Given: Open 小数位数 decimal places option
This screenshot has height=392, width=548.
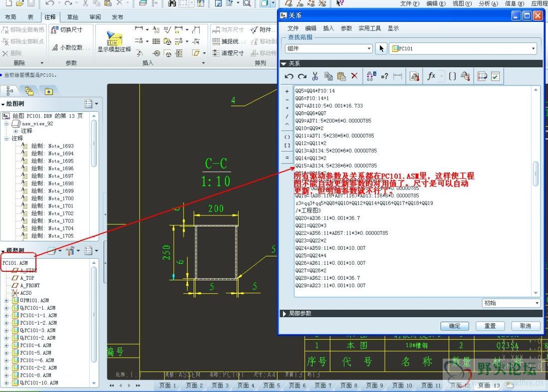Looking at the screenshot, I should coord(70,47).
